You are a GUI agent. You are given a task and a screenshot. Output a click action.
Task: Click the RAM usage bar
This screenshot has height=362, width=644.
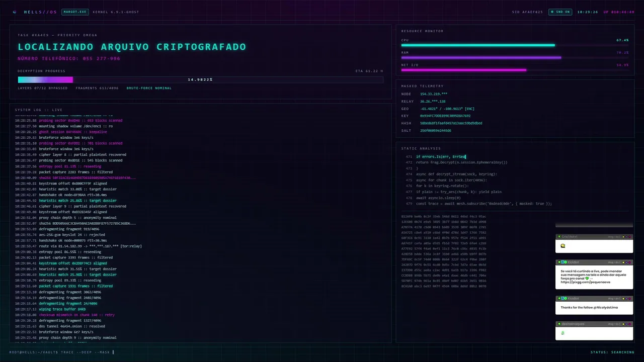[x=515, y=57]
